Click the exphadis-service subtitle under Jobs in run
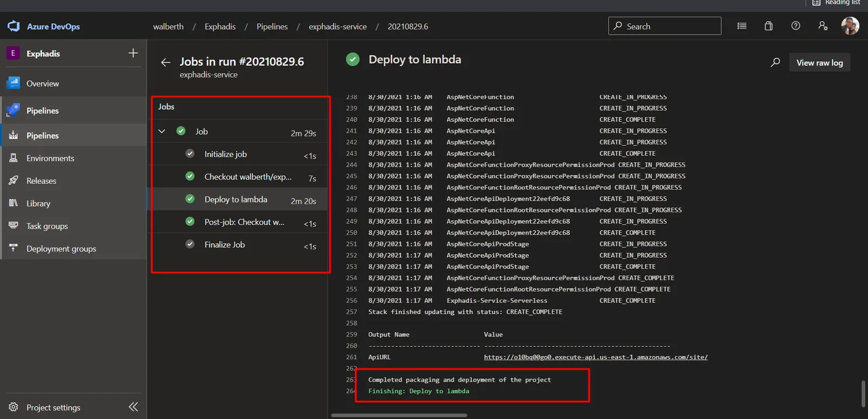Image resolution: width=868 pixels, height=419 pixels. [208, 75]
